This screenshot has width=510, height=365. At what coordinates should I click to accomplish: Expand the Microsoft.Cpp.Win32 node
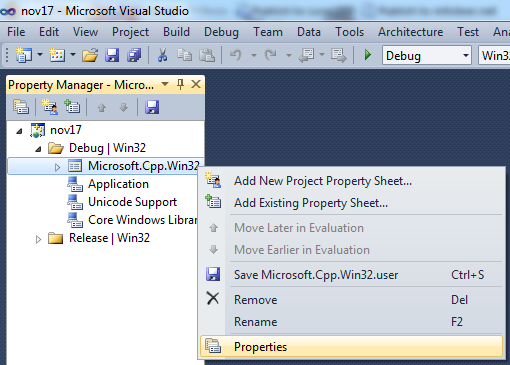click(x=57, y=167)
